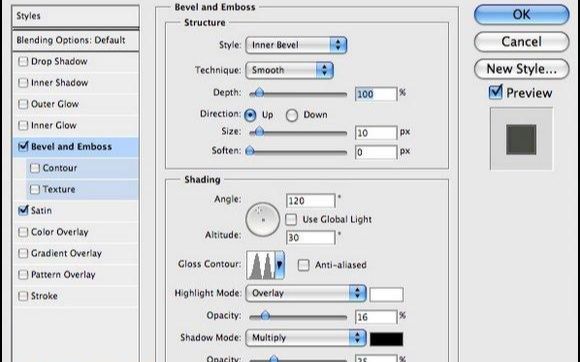This screenshot has height=362, width=580.
Task: Click the OK button
Action: coord(522,15)
